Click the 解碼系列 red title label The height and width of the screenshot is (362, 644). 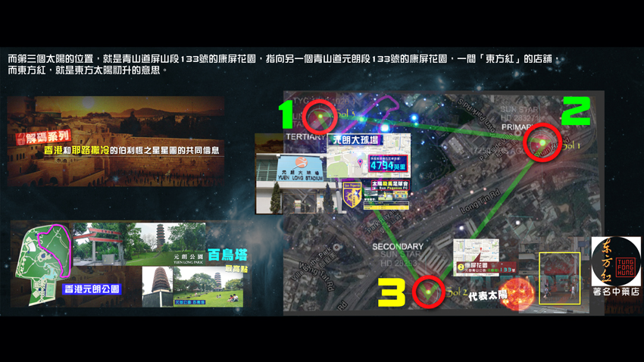[44, 136]
